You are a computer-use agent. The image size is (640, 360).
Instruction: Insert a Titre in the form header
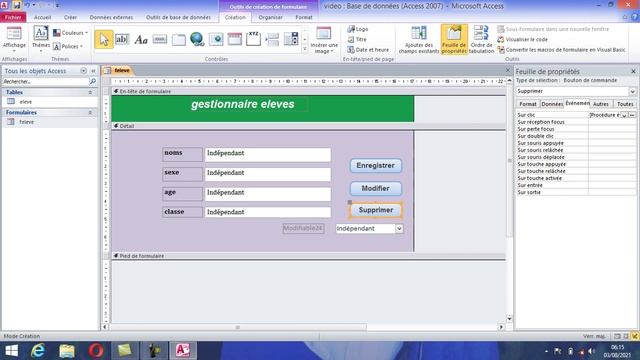pyautogui.click(x=357, y=39)
